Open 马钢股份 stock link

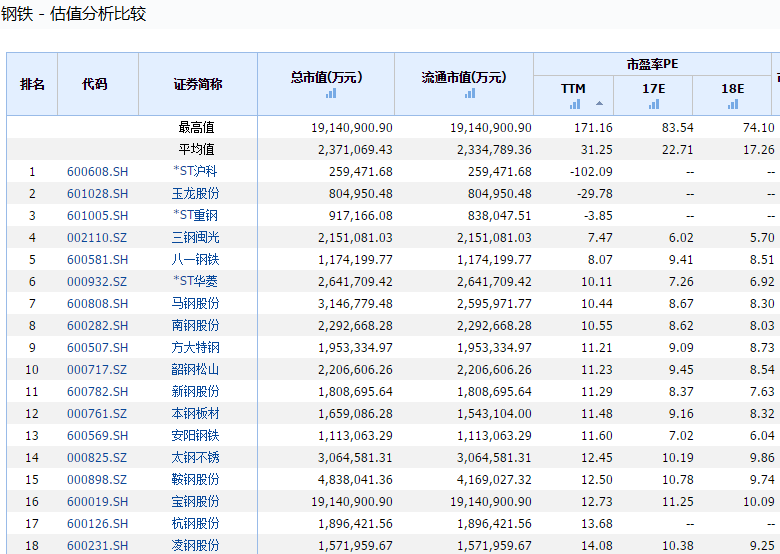coord(195,303)
